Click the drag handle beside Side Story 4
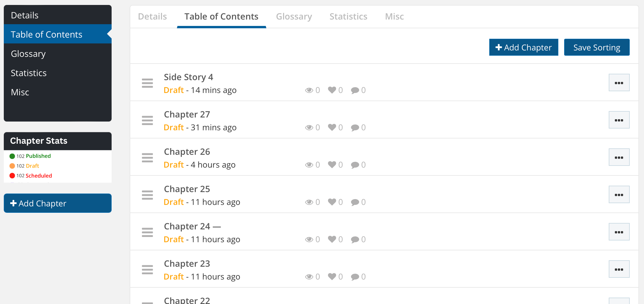644x304 pixels. point(147,83)
